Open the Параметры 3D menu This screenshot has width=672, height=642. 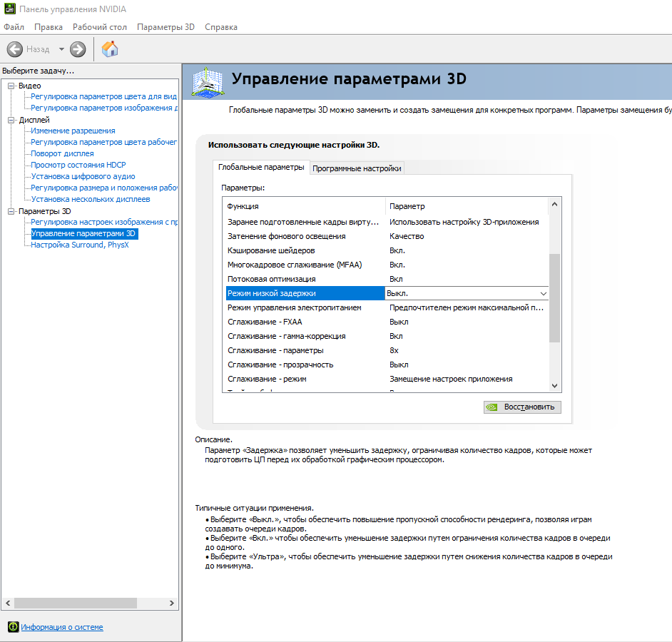[166, 27]
